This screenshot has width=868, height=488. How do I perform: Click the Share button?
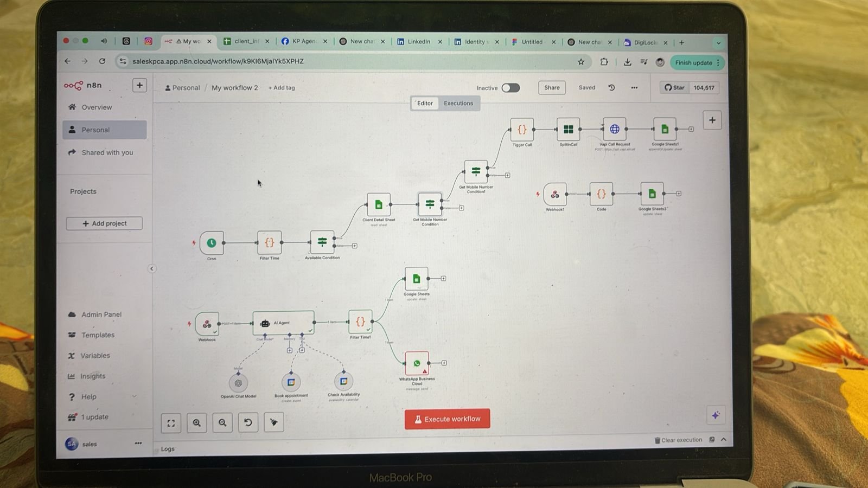tap(552, 88)
